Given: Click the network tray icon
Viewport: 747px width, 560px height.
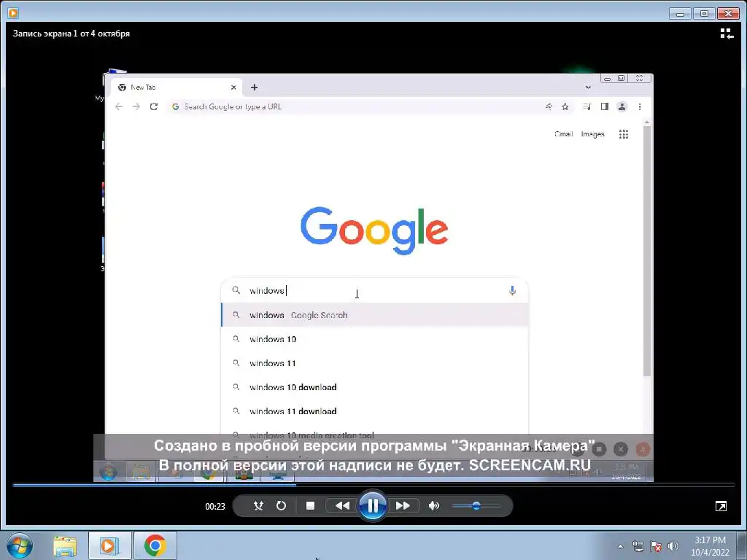Looking at the screenshot, I should click(638, 546).
